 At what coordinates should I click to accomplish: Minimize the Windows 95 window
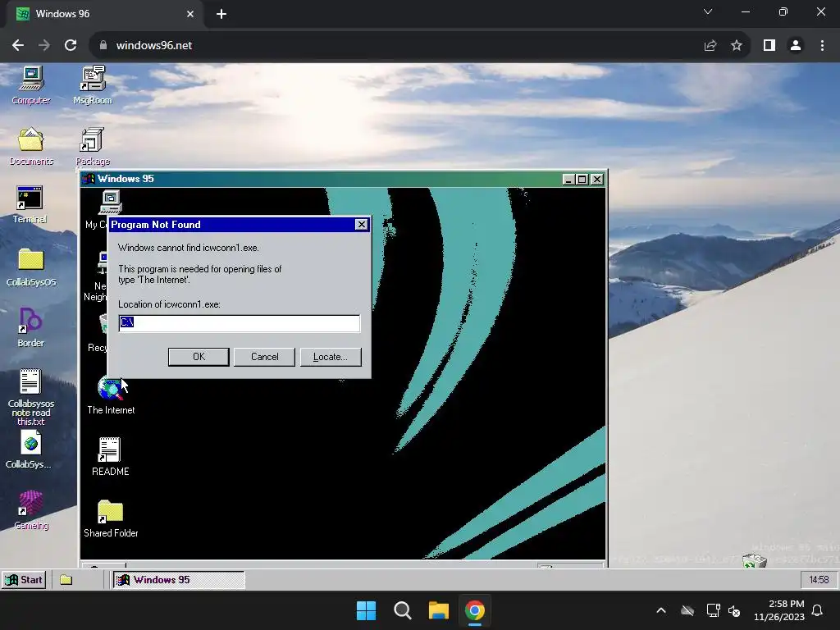568,180
